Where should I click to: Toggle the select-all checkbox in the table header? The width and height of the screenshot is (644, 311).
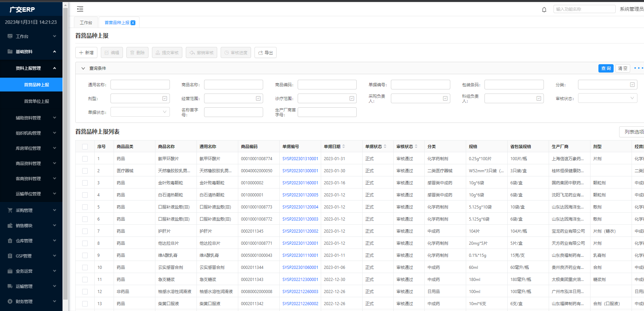pos(85,147)
